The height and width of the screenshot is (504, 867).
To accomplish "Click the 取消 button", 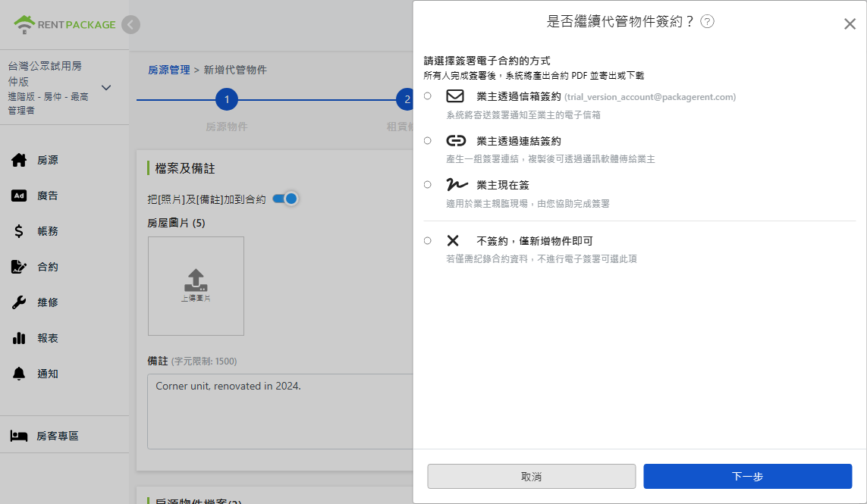I will pos(532,477).
